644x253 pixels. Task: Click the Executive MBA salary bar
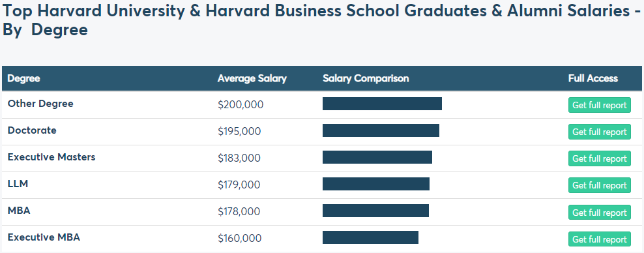click(x=370, y=237)
